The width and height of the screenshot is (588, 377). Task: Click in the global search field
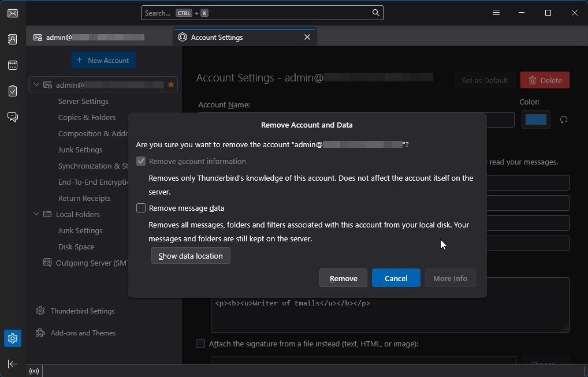pyautogui.click(x=262, y=13)
